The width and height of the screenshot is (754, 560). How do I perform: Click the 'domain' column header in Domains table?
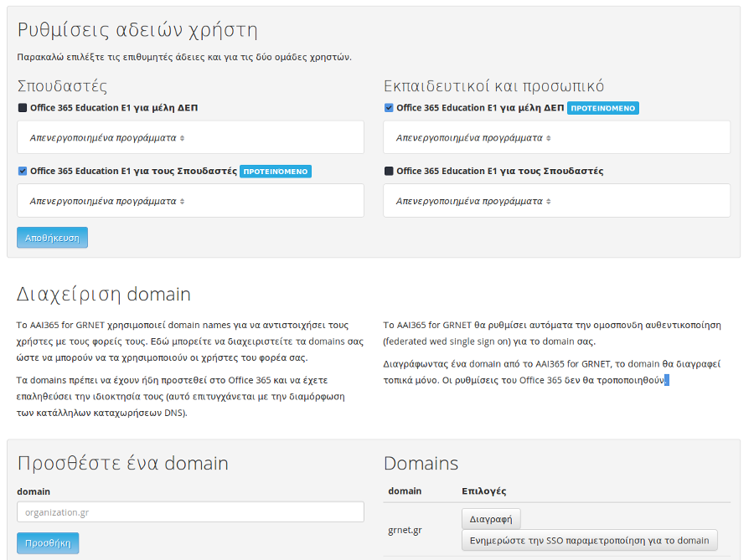tap(405, 491)
